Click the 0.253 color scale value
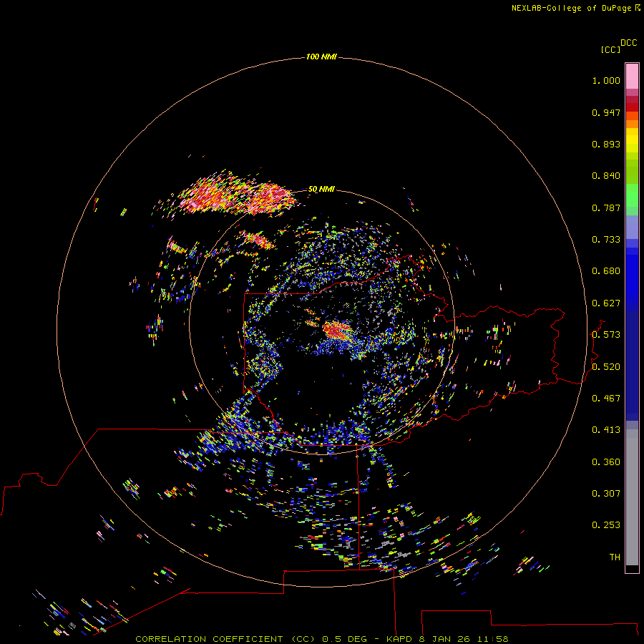 click(x=606, y=525)
